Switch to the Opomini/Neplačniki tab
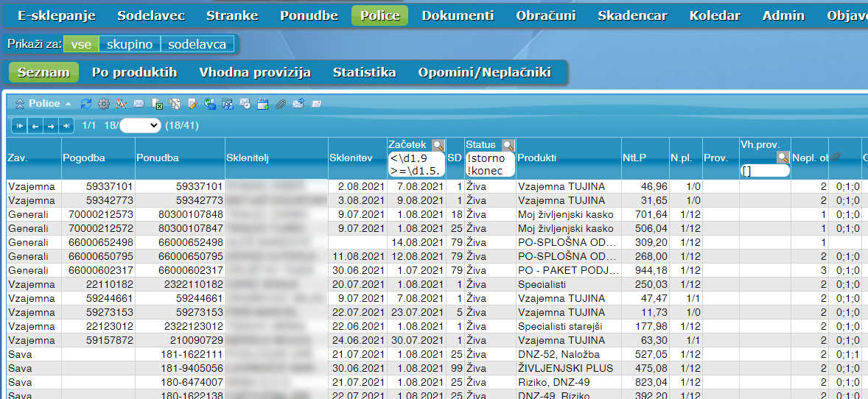Image resolution: width=868 pixels, height=399 pixels. pos(484,72)
